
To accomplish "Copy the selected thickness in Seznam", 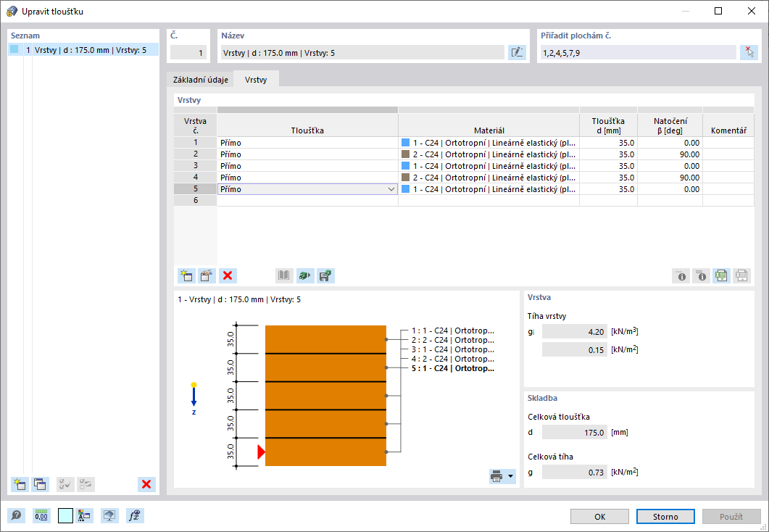I will [x=40, y=484].
